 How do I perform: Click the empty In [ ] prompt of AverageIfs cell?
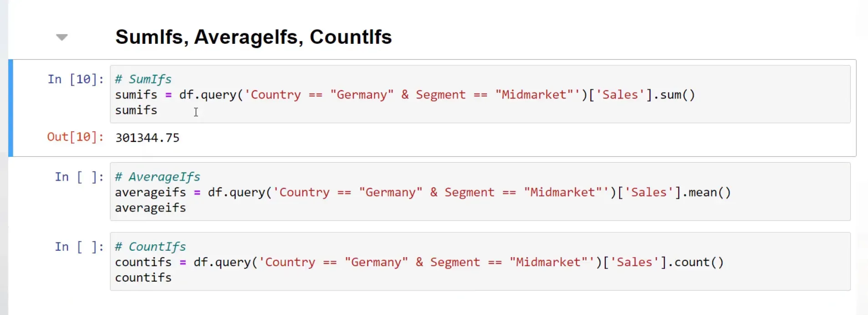[78, 177]
